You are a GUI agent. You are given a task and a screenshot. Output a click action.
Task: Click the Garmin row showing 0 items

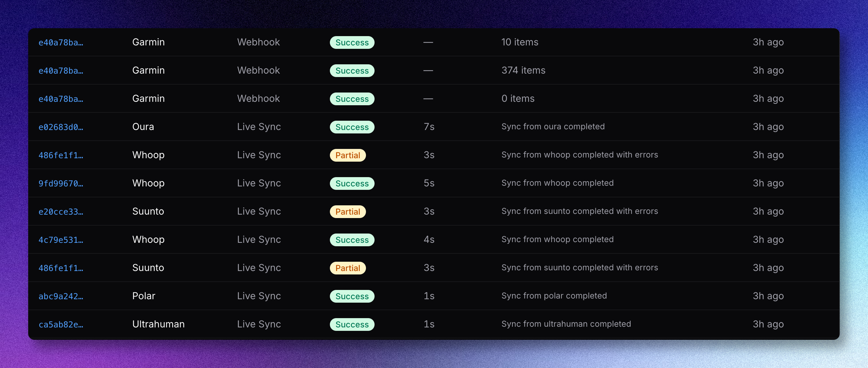point(434,99)
